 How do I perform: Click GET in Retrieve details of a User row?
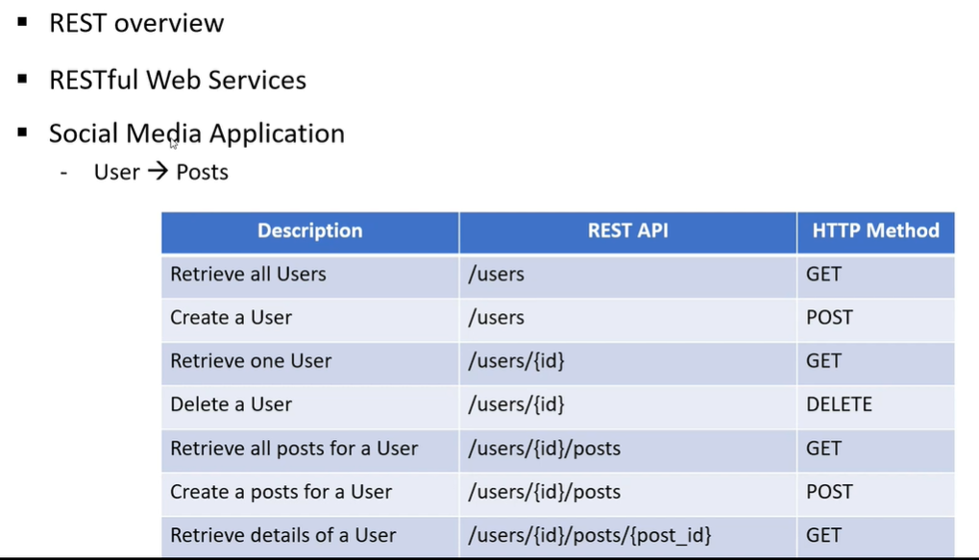823,536
